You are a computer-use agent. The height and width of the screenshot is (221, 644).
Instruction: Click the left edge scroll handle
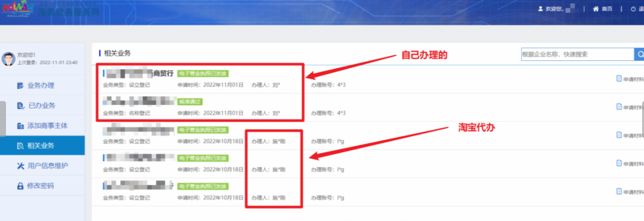click(3, 119)
